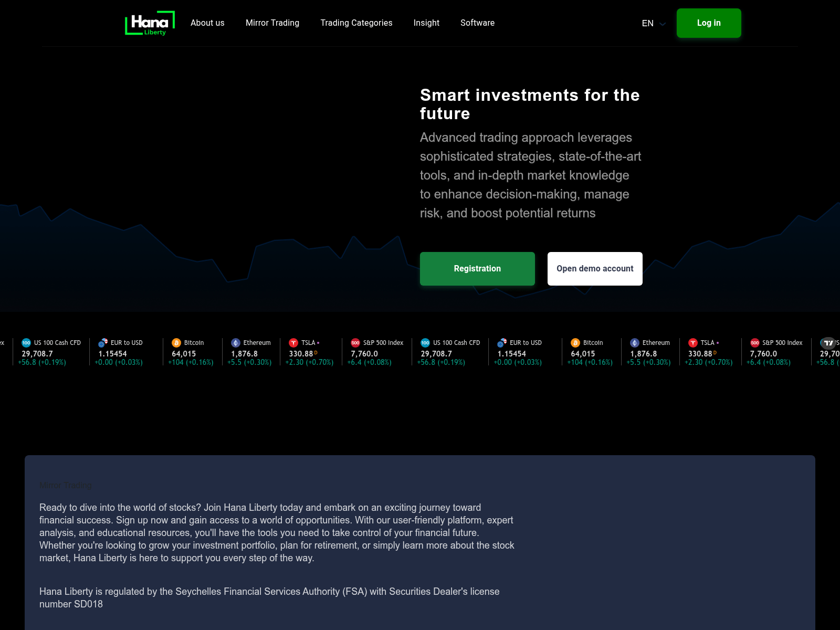Click the rightmost TSLA Tesla icon
Screen dimensions: 840x630
click(693, 343)
